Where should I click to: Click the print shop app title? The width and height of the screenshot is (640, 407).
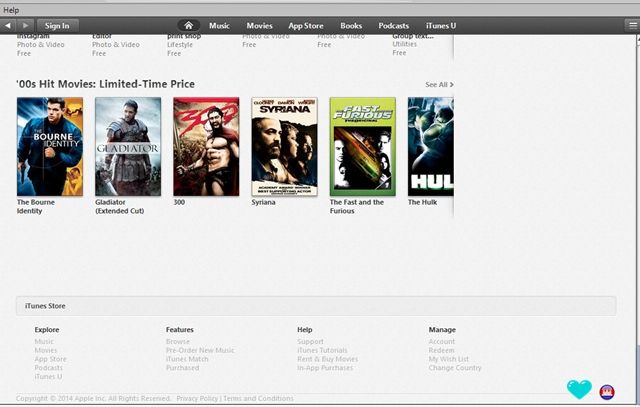coord(184,36)
